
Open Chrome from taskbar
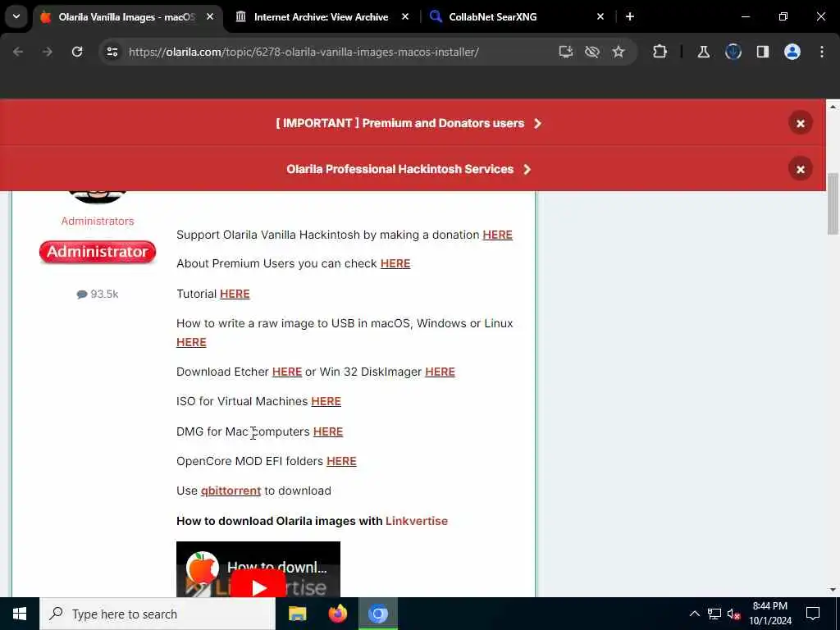pyautogui.click(x=377, y=614)
